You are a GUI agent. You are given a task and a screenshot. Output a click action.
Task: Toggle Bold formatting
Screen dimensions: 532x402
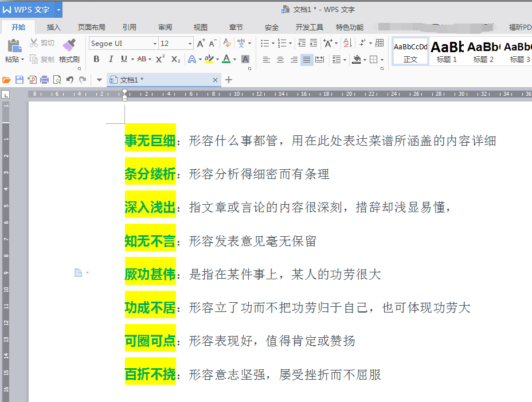pos(95,59)
